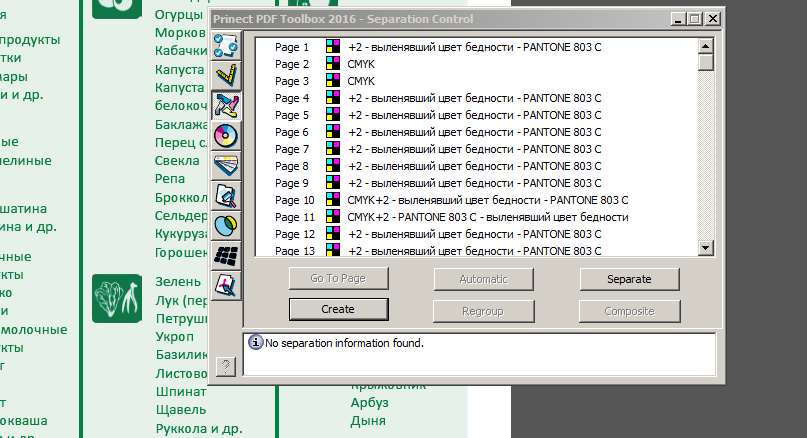Click the page list scrollbar thumb

(705, 62)
